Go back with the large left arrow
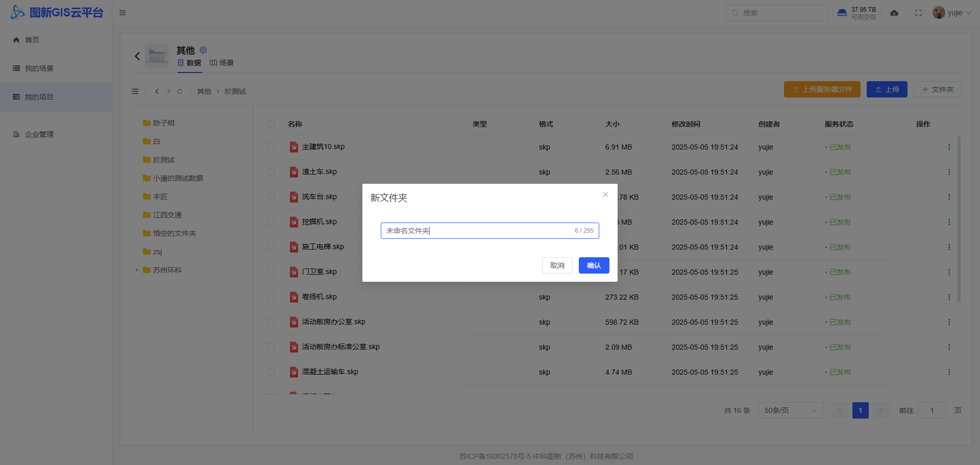 click(x=137, y=56)
